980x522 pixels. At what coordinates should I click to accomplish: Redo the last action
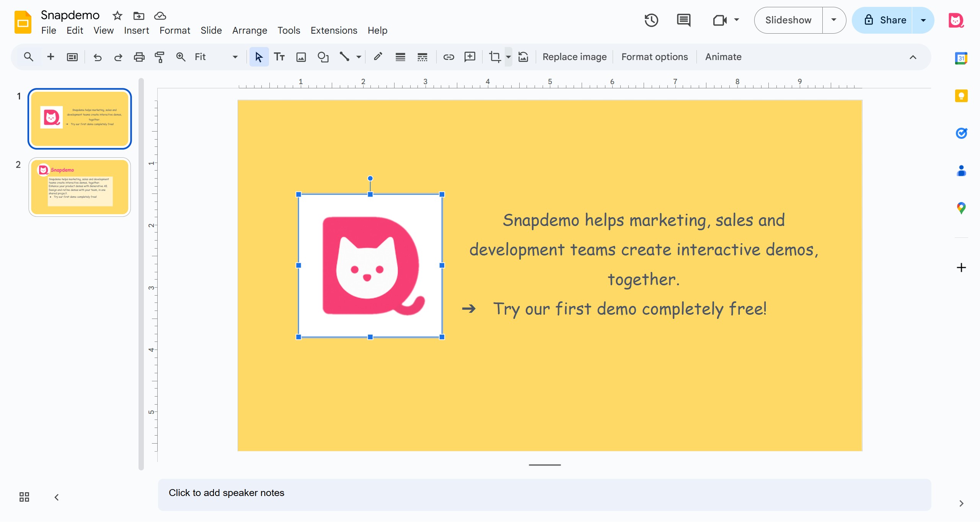pos(118,57)
